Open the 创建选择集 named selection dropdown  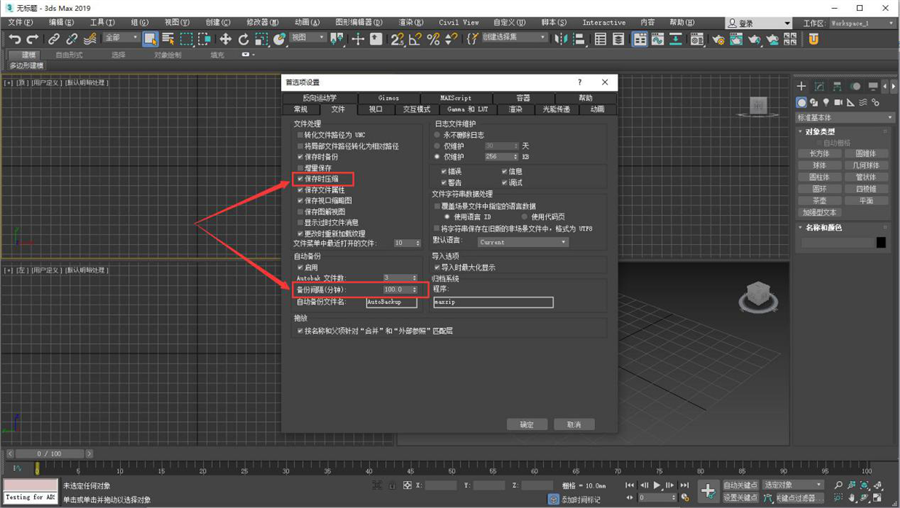pos(514,38)
